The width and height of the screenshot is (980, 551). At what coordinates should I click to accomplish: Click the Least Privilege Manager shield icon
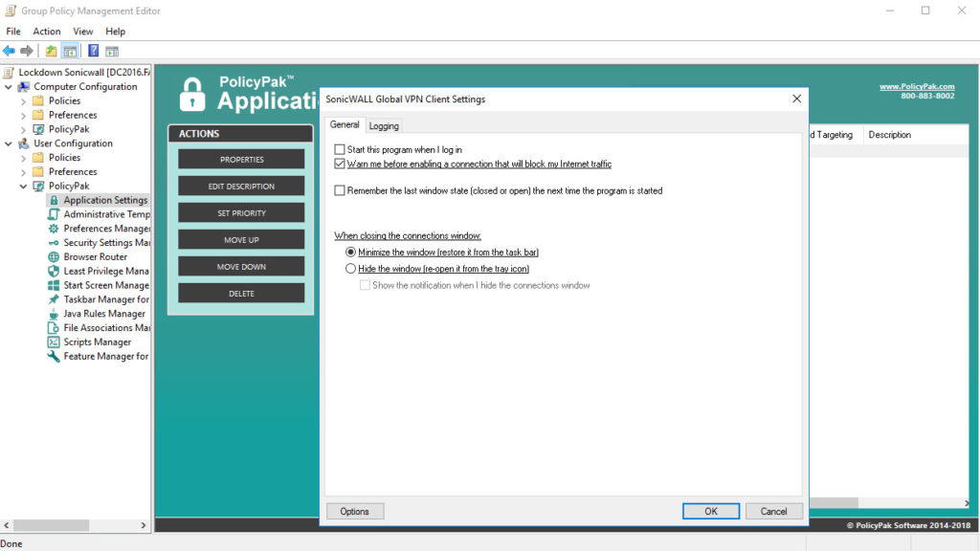54,271
